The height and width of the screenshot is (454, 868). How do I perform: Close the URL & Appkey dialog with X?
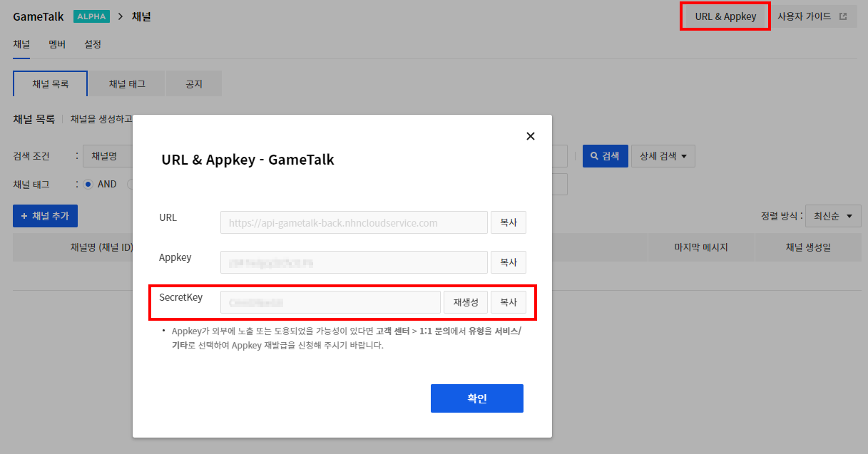pos(530,136)
